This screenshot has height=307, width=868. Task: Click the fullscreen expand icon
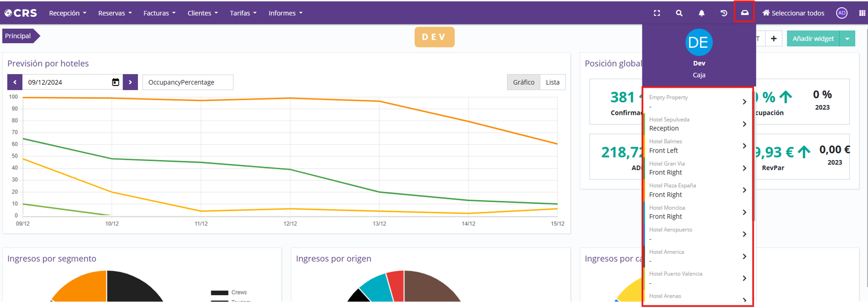[657, 13]
